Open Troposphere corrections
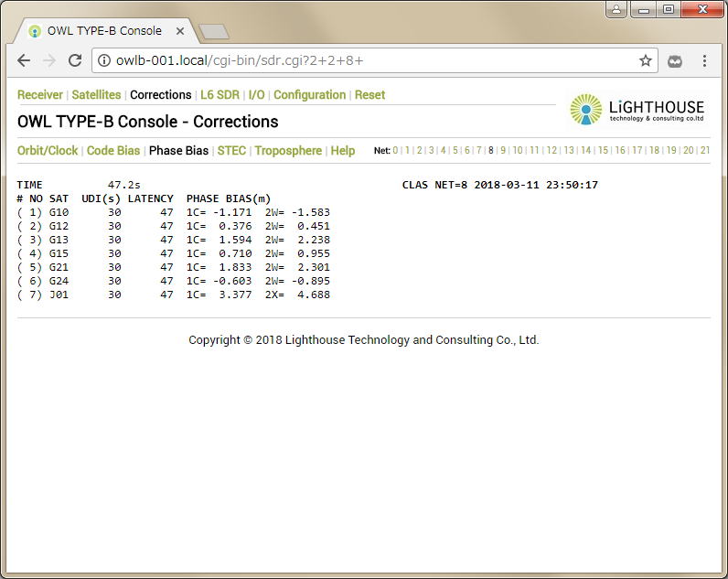Image resolution: width=728 pixels, height=579 pixels. point(288,151)
